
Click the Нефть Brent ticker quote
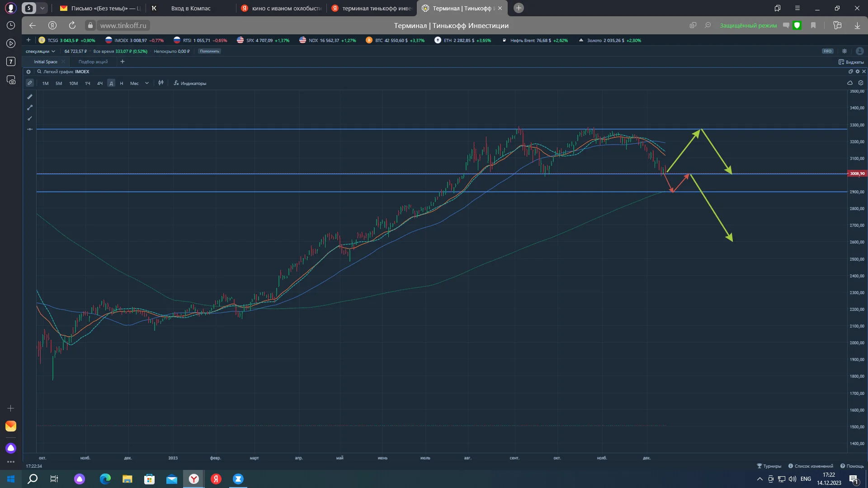coord(535,40)
